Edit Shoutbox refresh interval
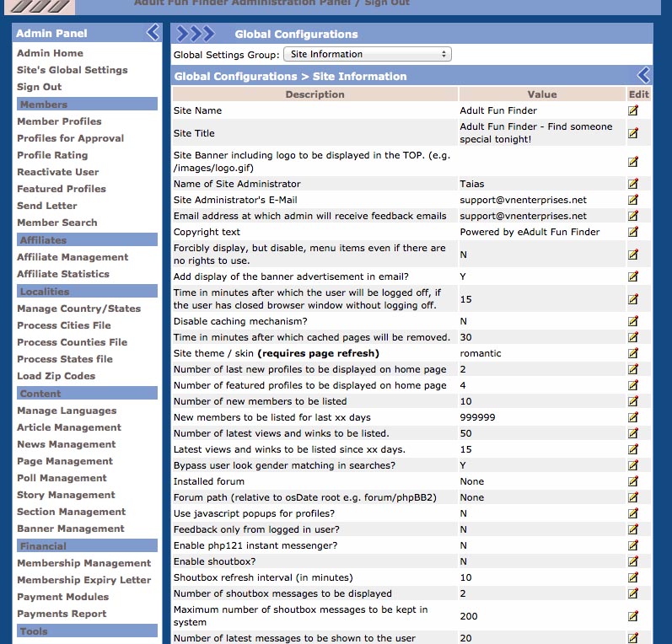 (633, 577)
